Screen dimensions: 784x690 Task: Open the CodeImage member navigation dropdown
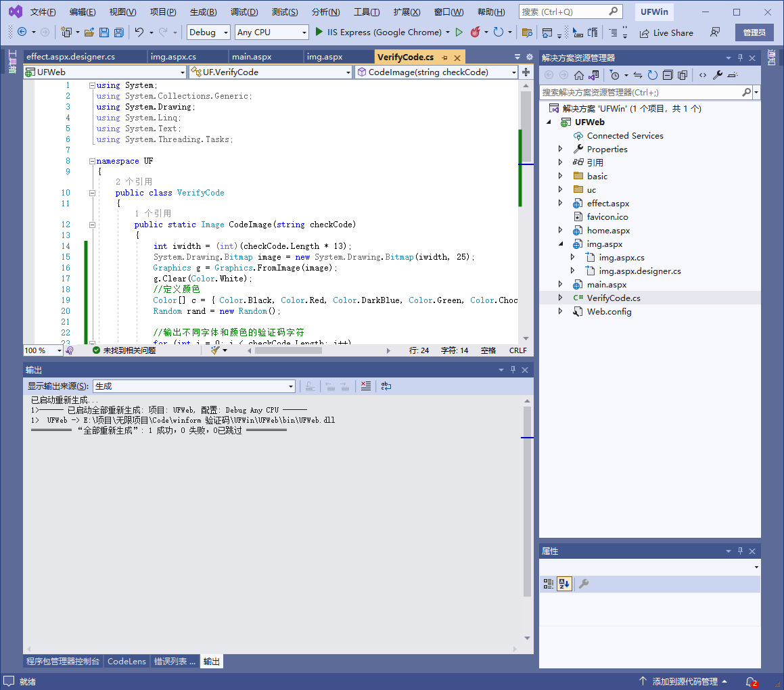tap(436, 72)
